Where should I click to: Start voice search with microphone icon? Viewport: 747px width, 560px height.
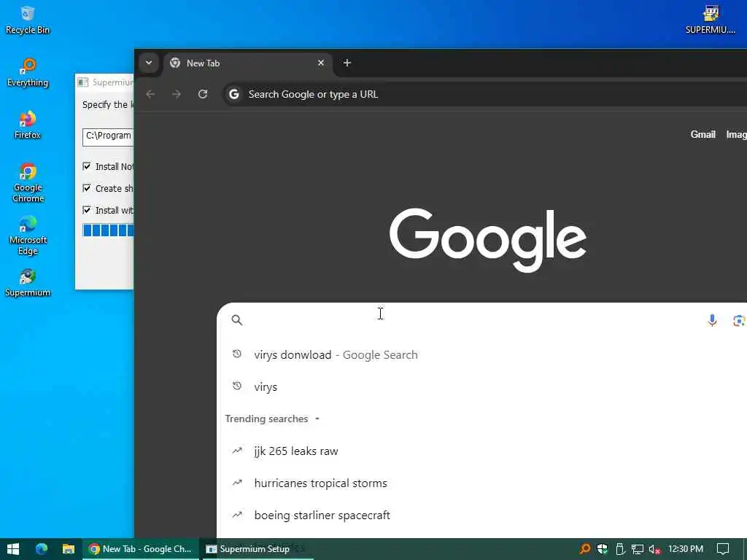point(712,321)
